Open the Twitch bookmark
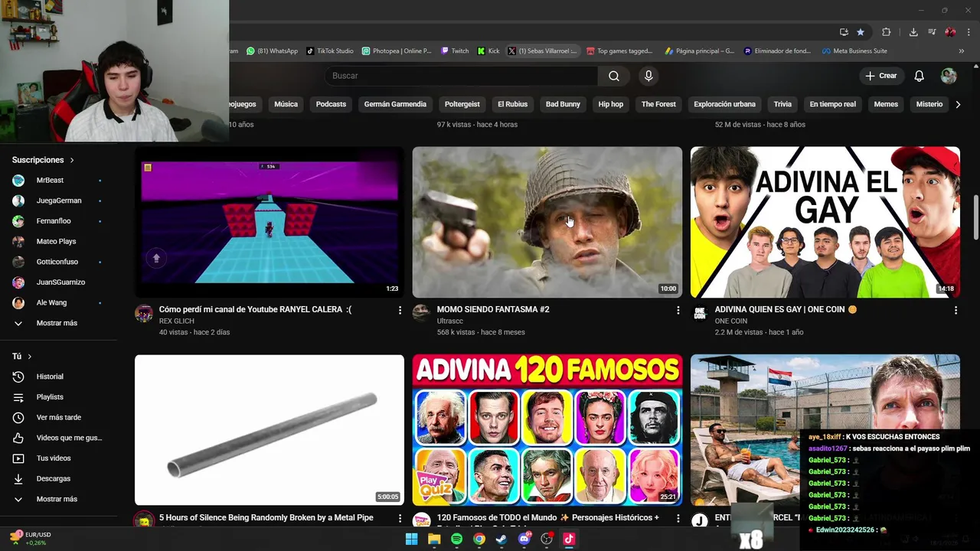 pyautogui.click(x=455, y=51)
